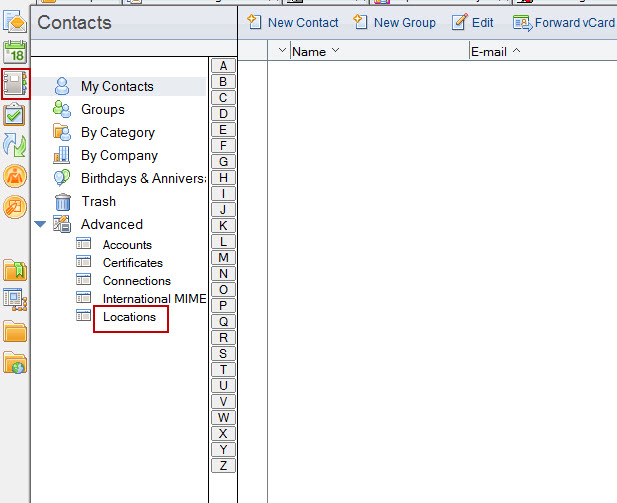Open the Groups folder

coord(102,110)
